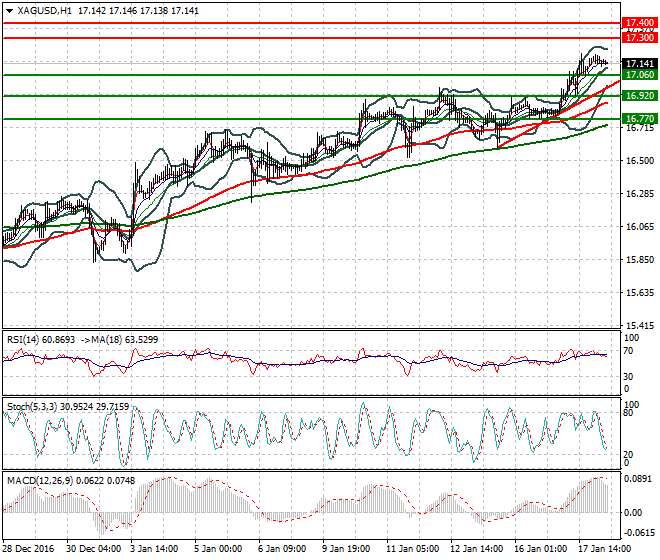Click the 9 Jan 19:00 time label
The height and width of the screenshot is (560, 660).
pyautogui.click(x=346, y=549)
